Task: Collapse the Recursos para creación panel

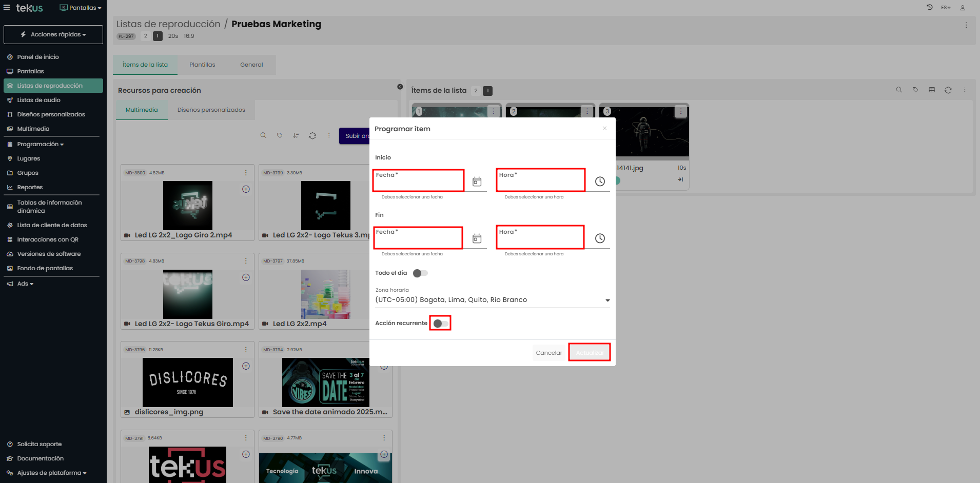Action: (400, 87)
